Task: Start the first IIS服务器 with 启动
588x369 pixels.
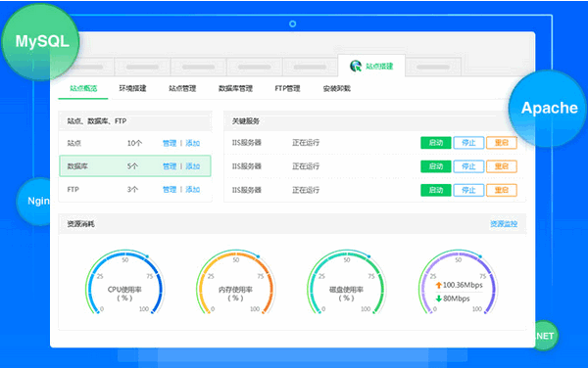Action: 436,143
